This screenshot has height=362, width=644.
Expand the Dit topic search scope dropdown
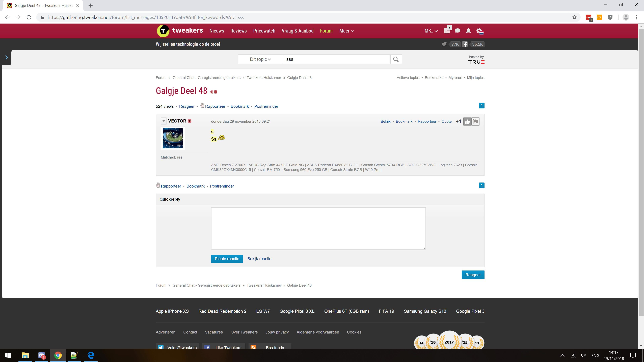[x=260, y=59]
